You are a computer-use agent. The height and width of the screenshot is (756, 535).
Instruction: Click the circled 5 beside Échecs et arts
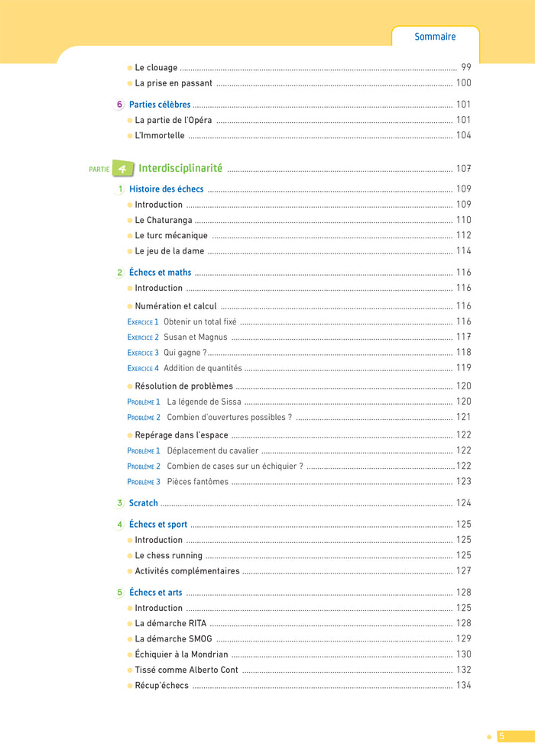coord(120,593)
